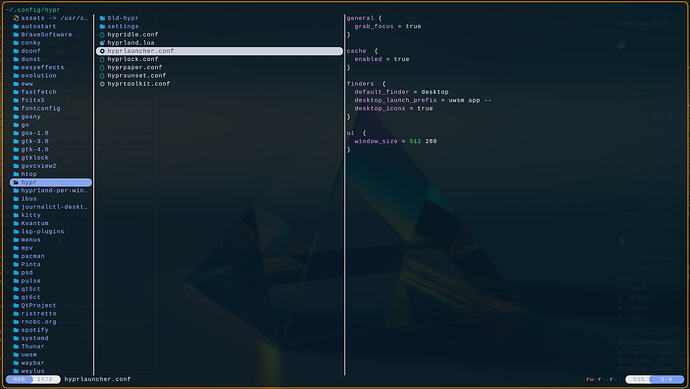Screen dimensions: 690x389
Task: Click the folder icon next to waybar
Action: coord(16,363)
